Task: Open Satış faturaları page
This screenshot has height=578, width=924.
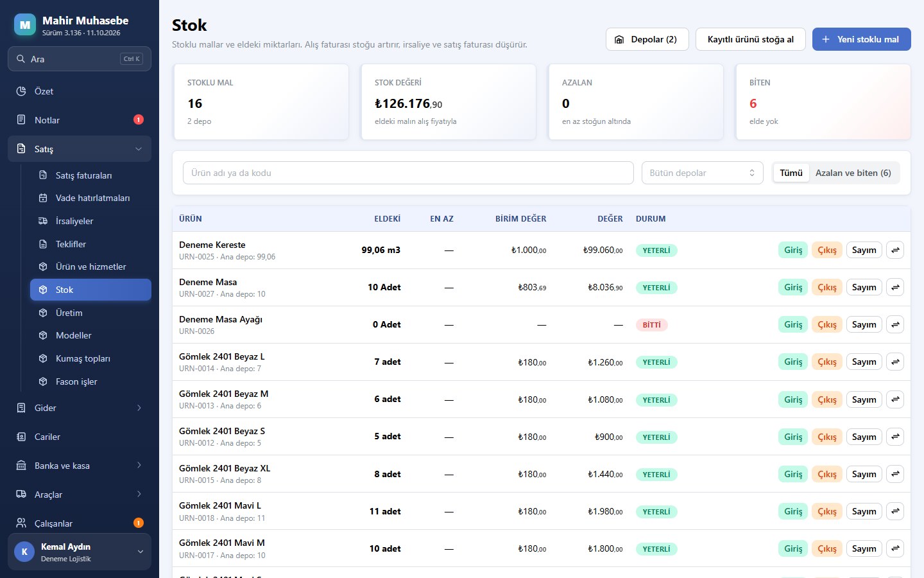Action: point(90,175)
